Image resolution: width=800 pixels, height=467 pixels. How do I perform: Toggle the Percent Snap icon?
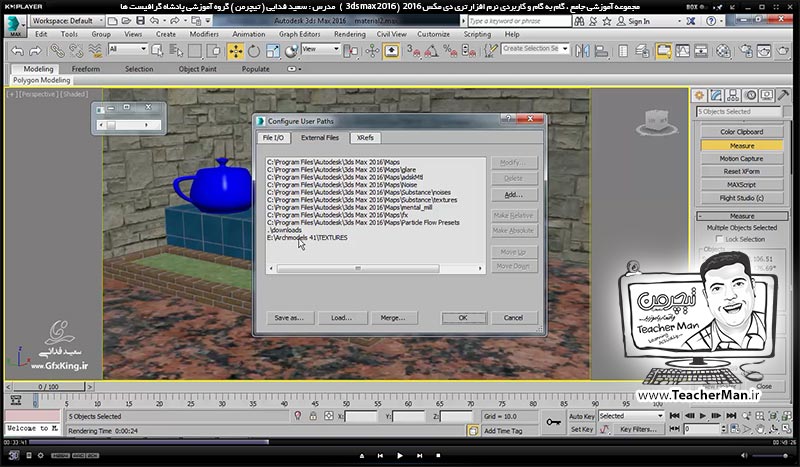click(x=450, y=51)
